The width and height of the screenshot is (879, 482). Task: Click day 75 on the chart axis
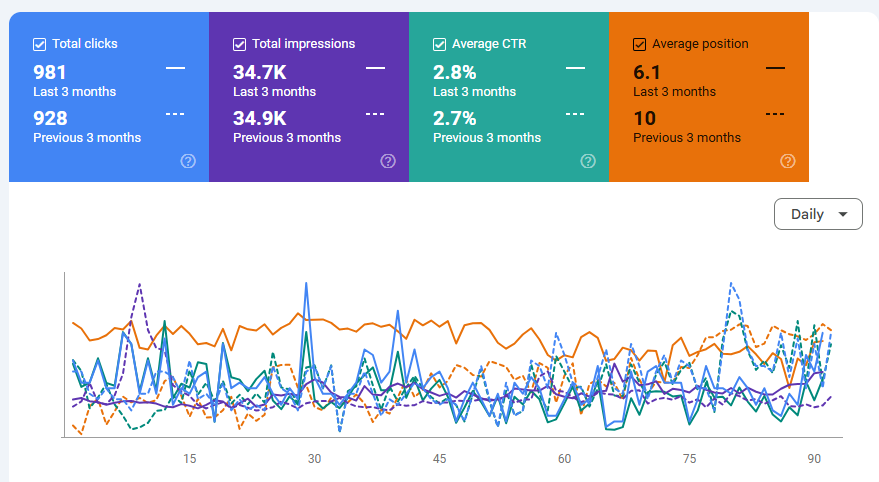click(689, 459)
